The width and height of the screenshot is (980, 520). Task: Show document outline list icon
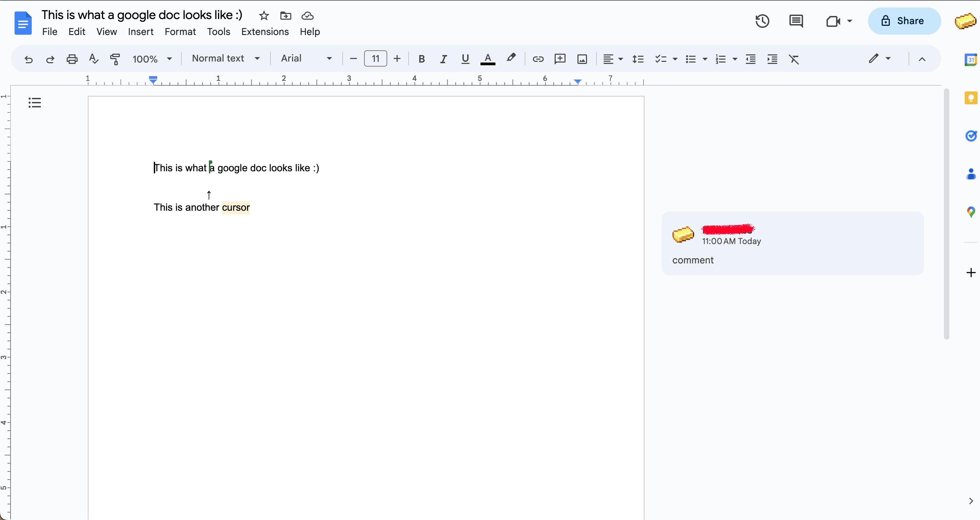35,103
